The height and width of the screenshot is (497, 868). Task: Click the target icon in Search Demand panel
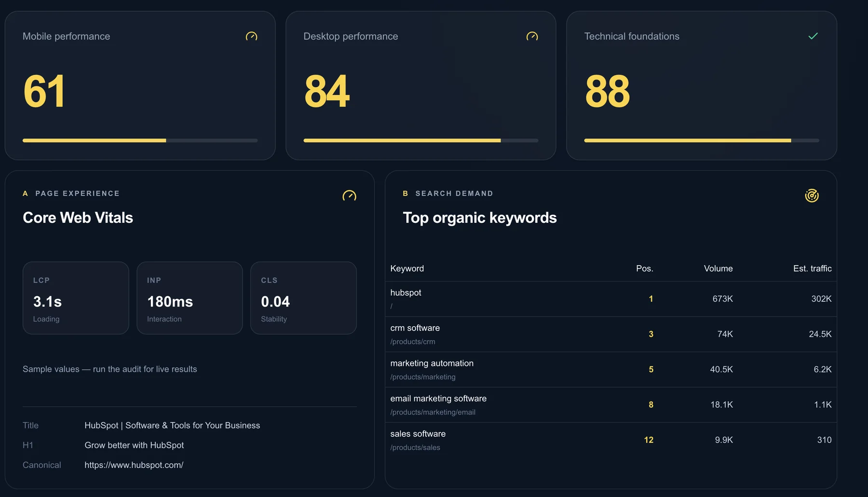(812, 195)
